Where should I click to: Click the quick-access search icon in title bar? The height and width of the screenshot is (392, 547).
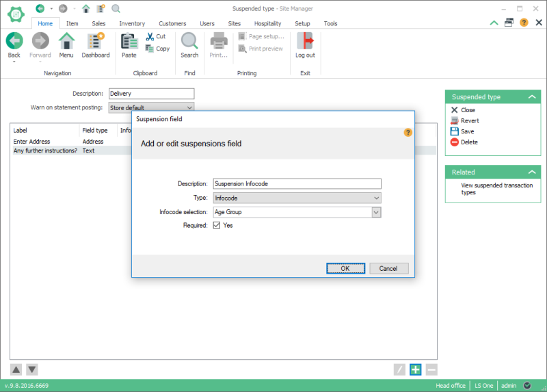(116, 8)
